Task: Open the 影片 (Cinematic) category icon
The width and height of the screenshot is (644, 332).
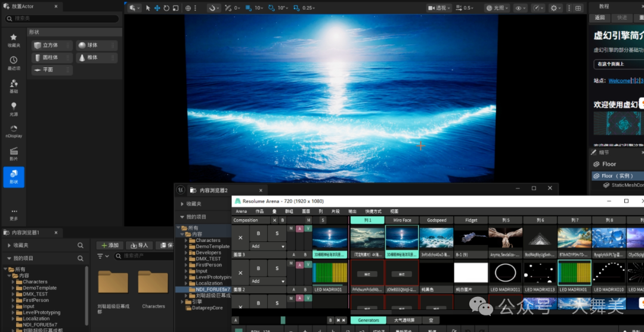Action: tap(13, 154)
